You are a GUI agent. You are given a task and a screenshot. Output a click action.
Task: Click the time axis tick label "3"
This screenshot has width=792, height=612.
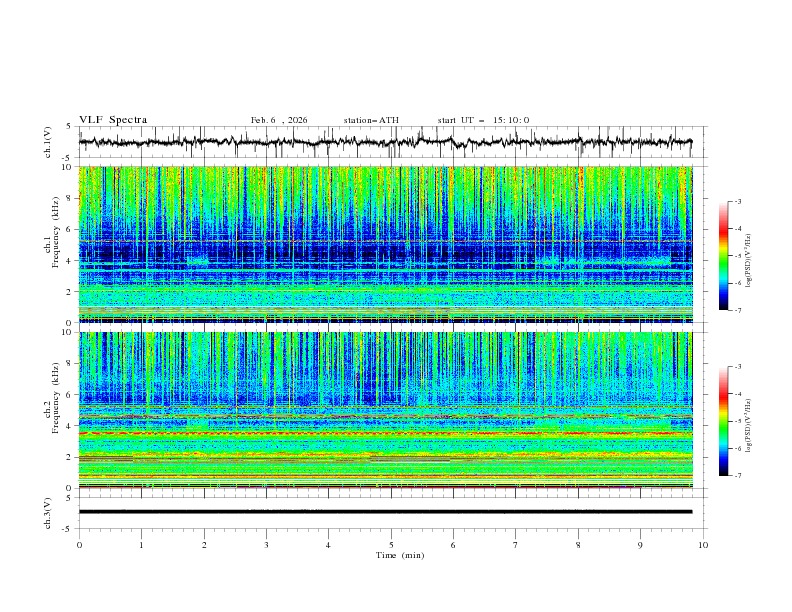[266, 545]
